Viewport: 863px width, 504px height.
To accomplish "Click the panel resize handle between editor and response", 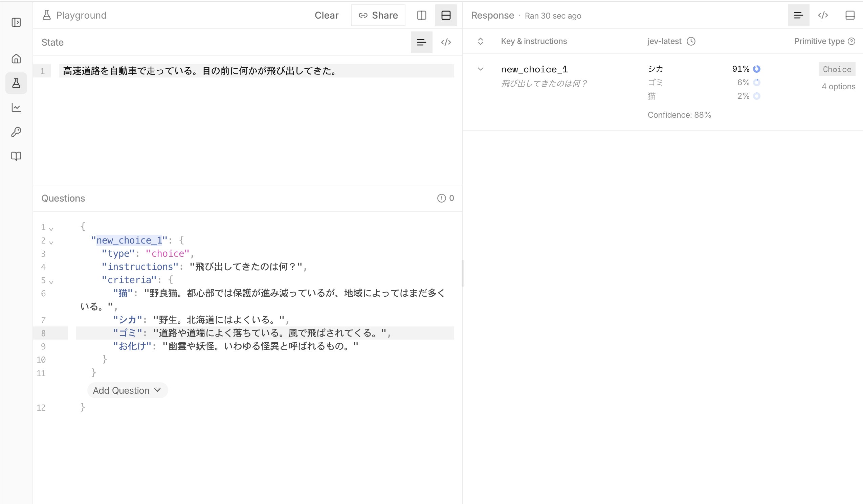I will coord(463,273).
